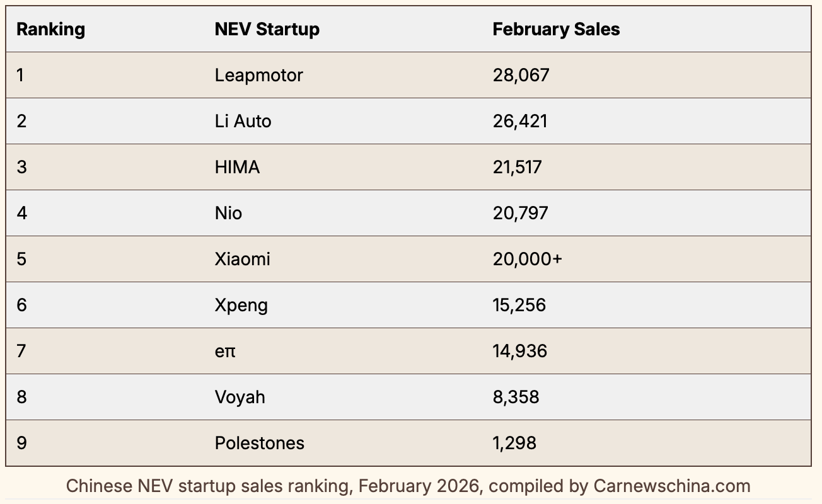Select the Polestones cell
Image resolution: width=822 pixels, height=504 pixels.
pos(259,443)
